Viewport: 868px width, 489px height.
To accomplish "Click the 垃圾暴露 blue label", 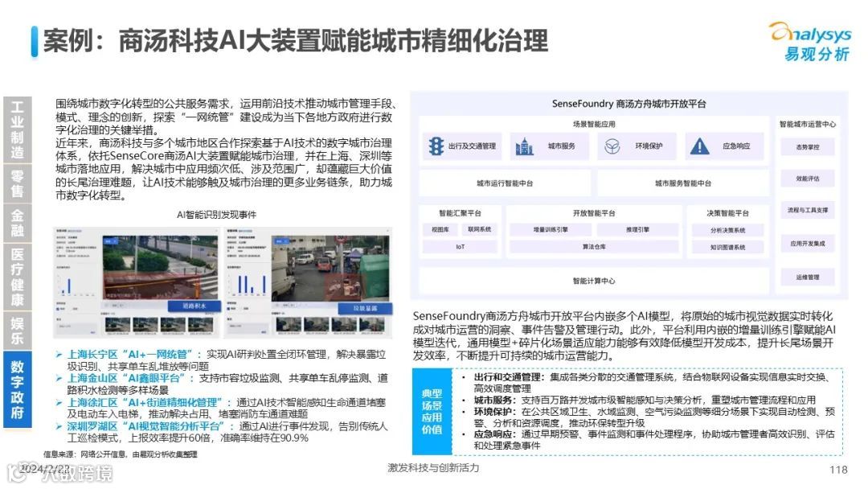I will pos(366,308).
